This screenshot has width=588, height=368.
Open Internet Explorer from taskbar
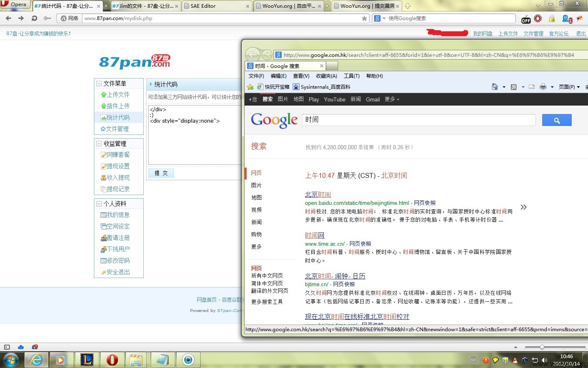point(37,360)
